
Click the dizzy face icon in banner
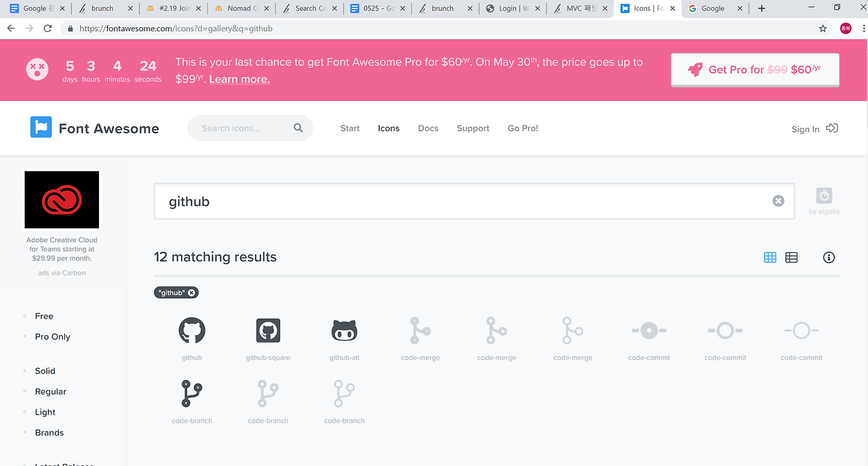(37, 69)
